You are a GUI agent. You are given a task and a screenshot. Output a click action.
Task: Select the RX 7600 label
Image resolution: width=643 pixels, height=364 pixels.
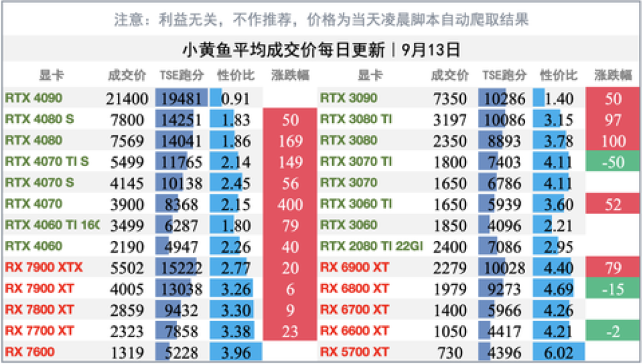(x=30, y=352)
